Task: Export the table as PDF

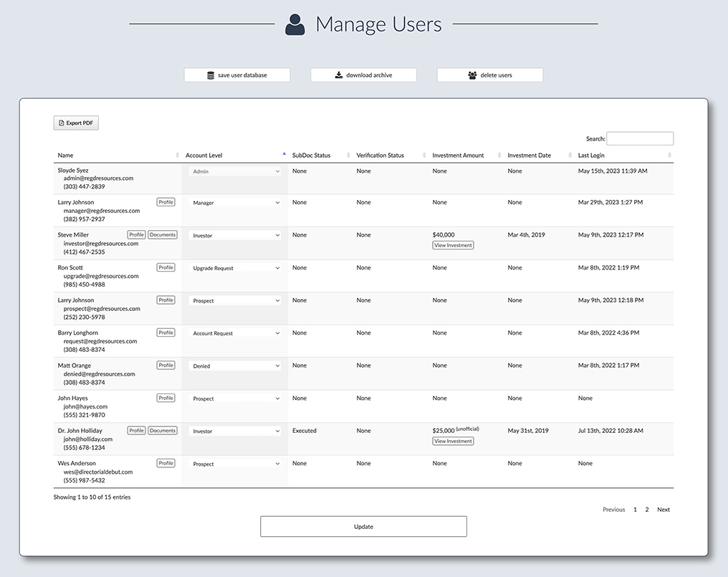Action: pyautogui.click(x=76, y=123)
